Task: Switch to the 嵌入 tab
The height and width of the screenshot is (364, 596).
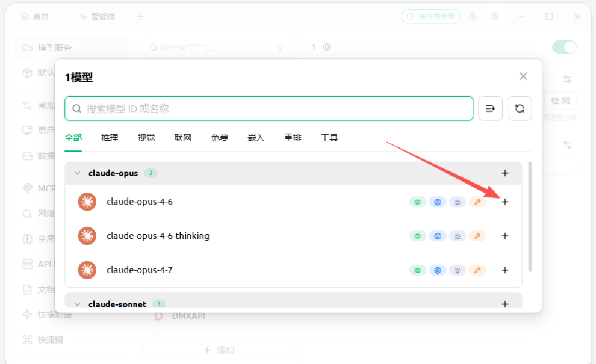Action: [256, 138]
